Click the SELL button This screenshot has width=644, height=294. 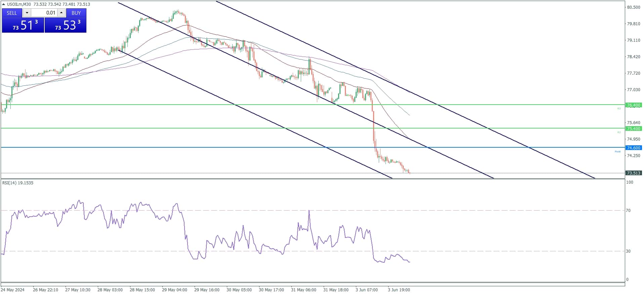click(12, 13)
